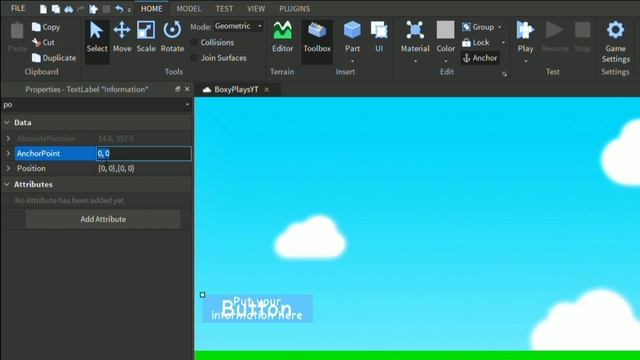Click the Add Attribute button
Image resolution: width=640 pixels, height=360 pixels.
103,219
